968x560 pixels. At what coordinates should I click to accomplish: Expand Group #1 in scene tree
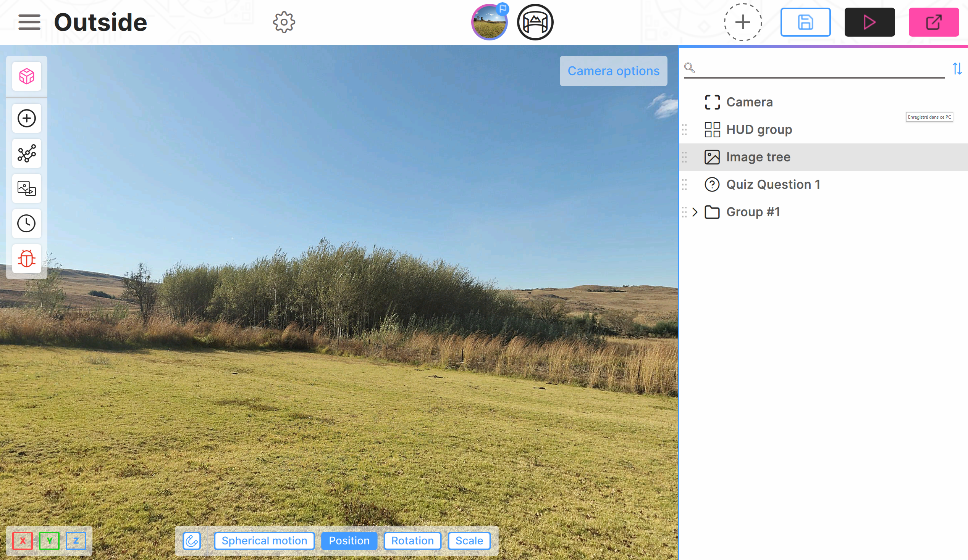[696, 211]
